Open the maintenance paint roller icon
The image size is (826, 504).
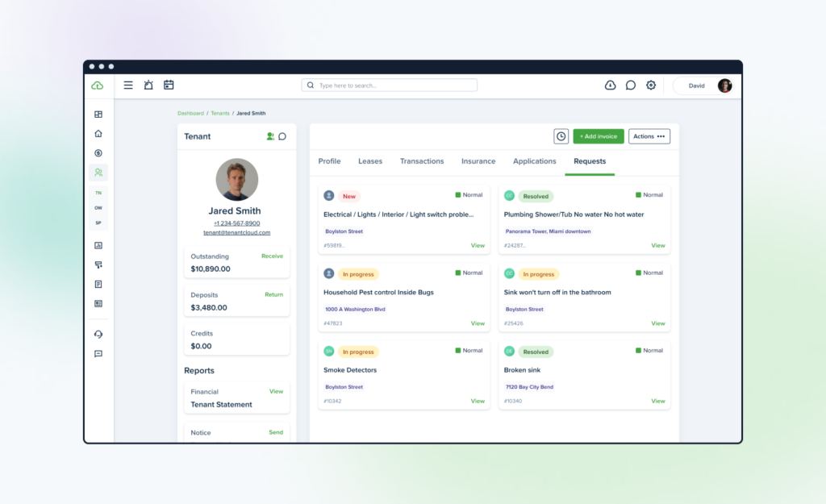tap(98, 265)
